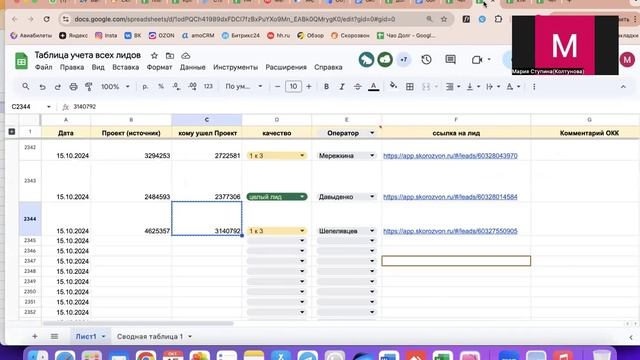Open the 123 more number formats menu
This screenshot has height=360, width=640.
pyautogui.click(x=208, y=87)
